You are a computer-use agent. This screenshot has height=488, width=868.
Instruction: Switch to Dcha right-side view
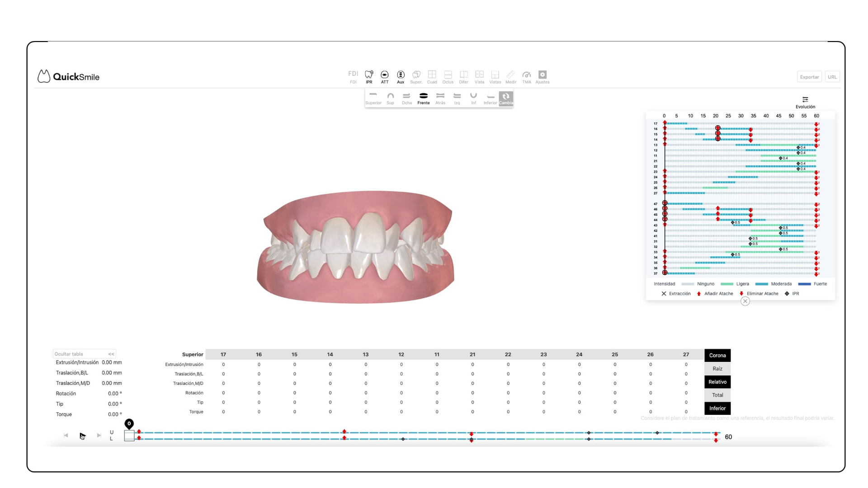[x=407, y=99]
